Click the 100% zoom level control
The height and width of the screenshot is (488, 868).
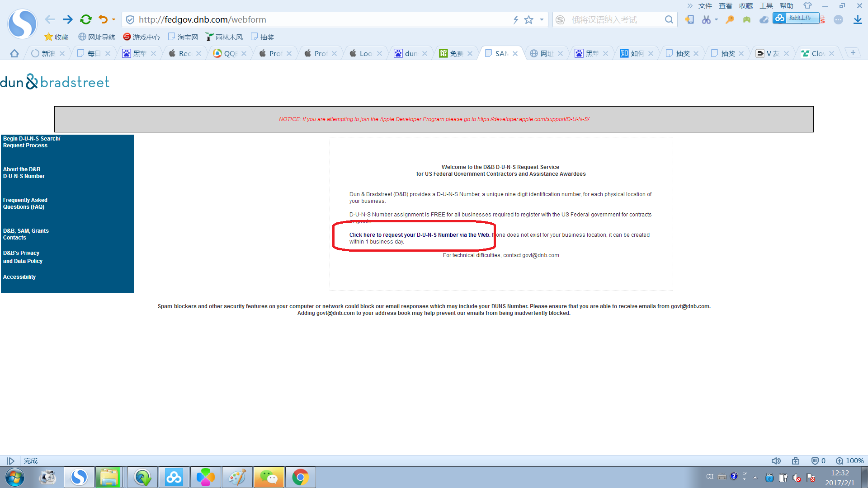coord(850,461)
